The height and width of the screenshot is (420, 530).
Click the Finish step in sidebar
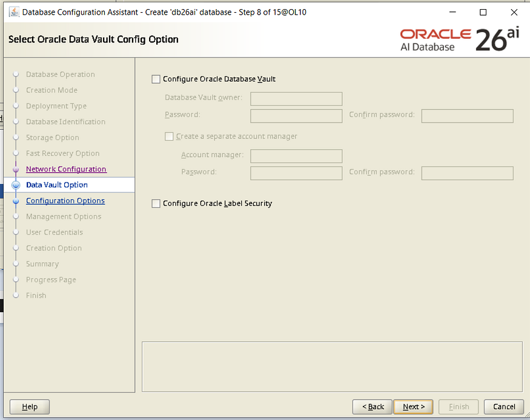pos(36,296)
